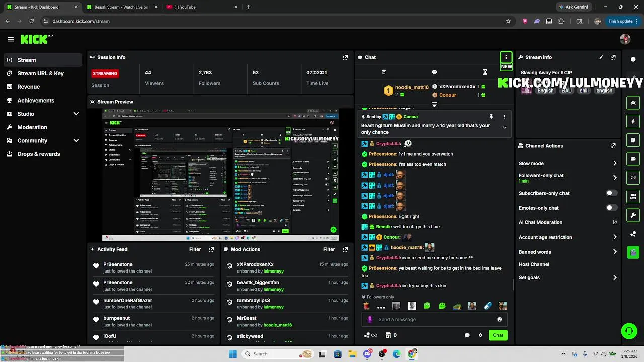Click the chat bubble icon in right sidebar
The width and height of the screenshot is (644, 362).
pyautogui.click(x=633, y=159)
